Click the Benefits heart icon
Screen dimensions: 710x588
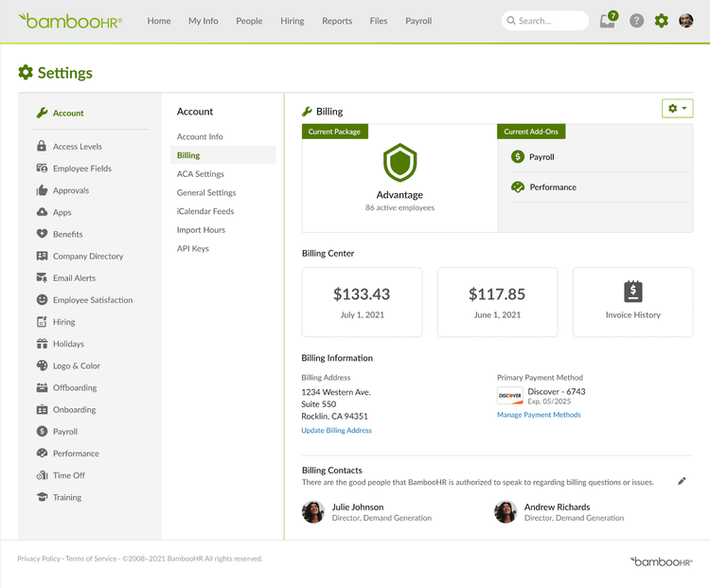(x=42, y=234)
